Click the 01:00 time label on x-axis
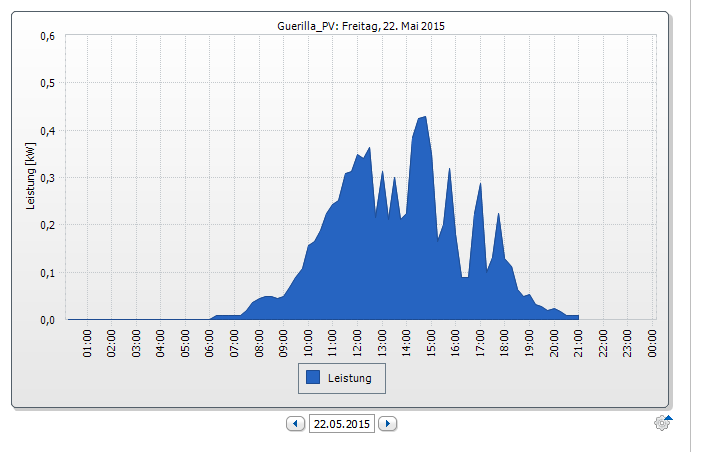Viewport: 706px width, 452px height. 88,341
